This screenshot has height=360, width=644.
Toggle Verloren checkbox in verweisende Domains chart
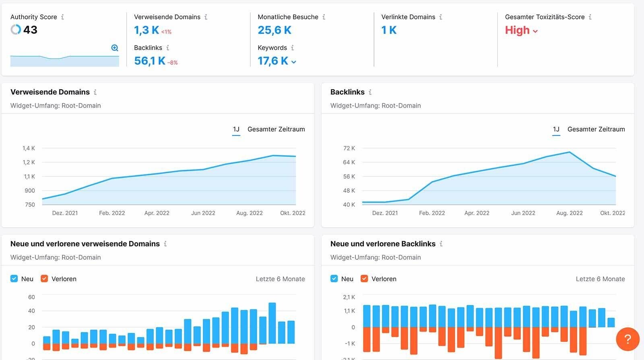click(x=45, y=279)
